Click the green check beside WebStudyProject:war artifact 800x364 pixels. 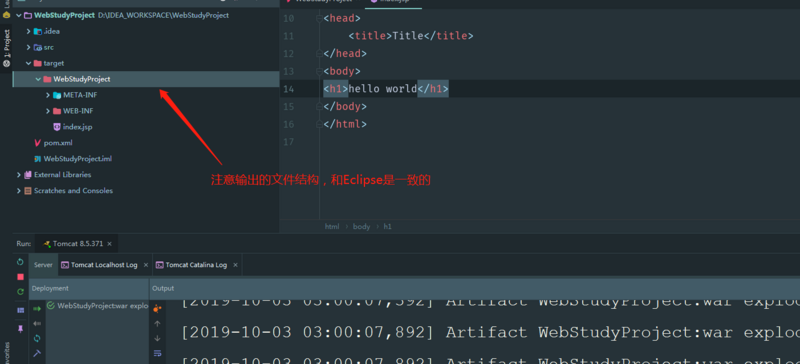(x=51, y=306)
